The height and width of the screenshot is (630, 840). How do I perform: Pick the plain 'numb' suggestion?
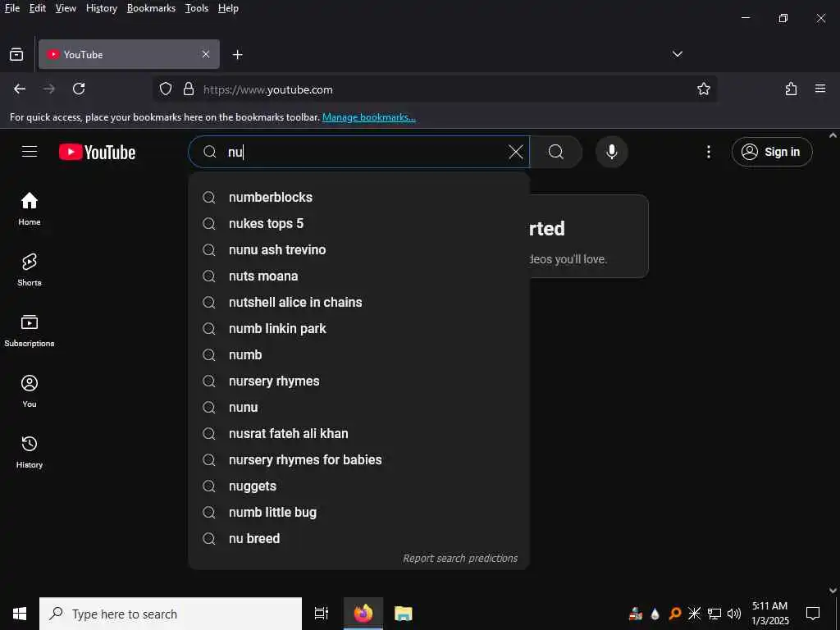coord(359,354)
